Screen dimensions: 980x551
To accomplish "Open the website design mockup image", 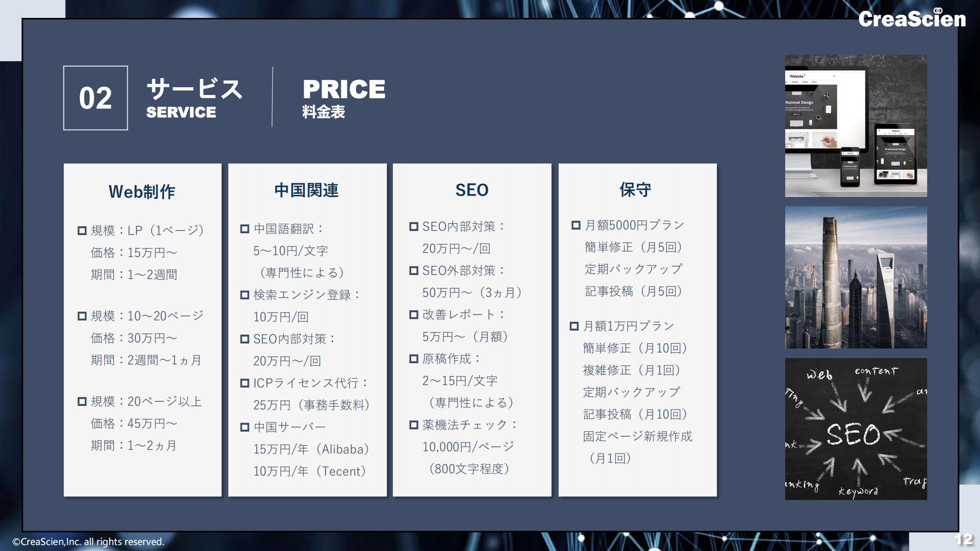I will tap(855, 126).
